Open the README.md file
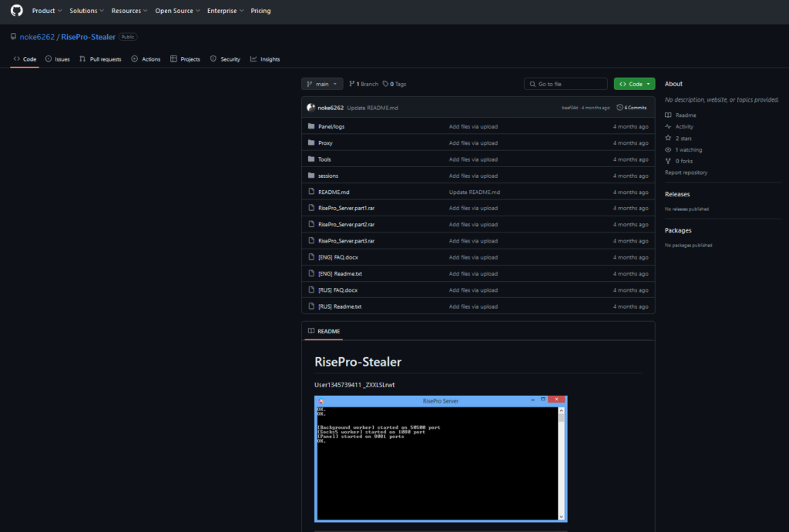Viewport: 789px width, 532px height. click(334, 192)
